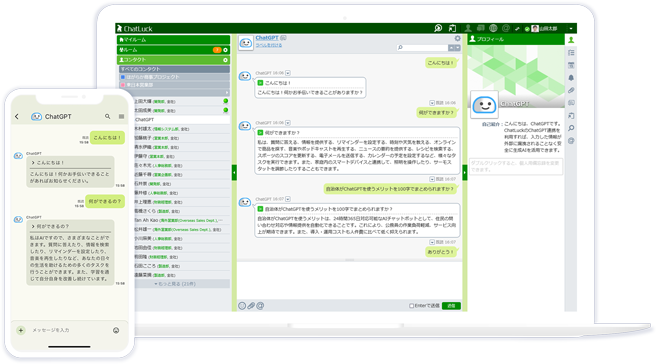This screenshot has height=364, width=656.
Task: Click the ChatGPT profile picture
Action: (484, 105)
